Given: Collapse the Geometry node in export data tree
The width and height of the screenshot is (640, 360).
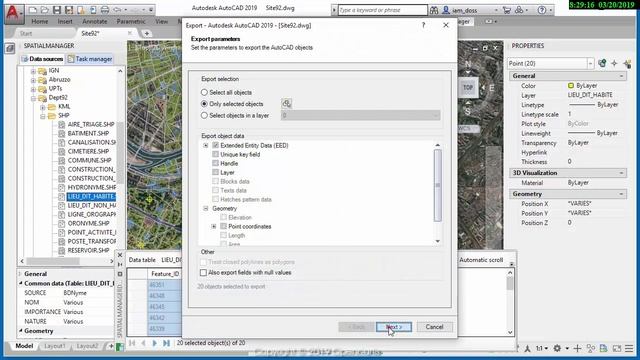Looking at the screenshot, I should [206, 208].
